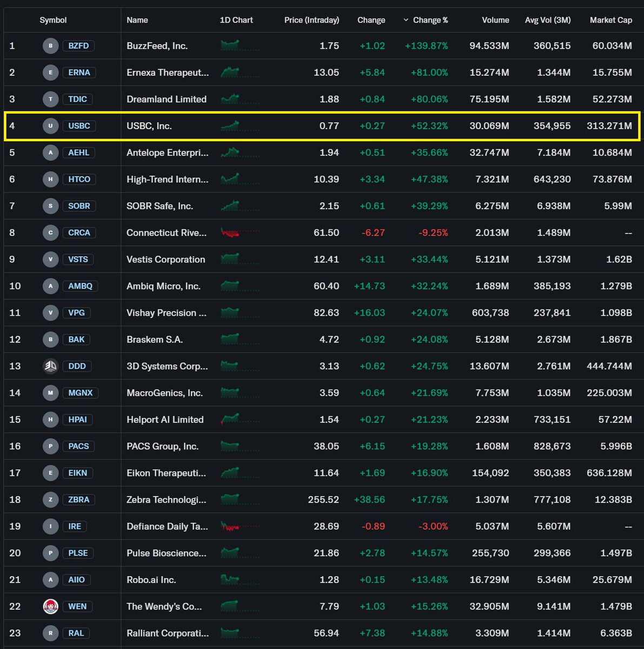Click the EIKN round logo icon
The width and height of the screenshot is (644, 649).
[51, 473]
